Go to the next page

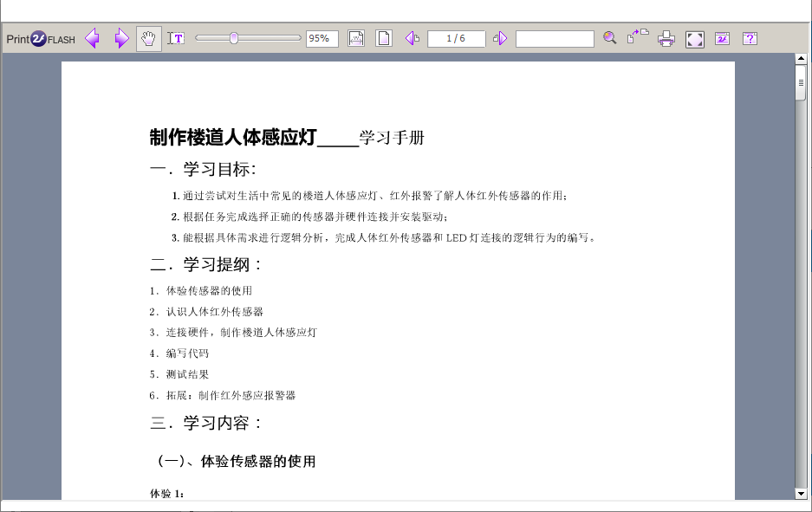click(500, 38)
